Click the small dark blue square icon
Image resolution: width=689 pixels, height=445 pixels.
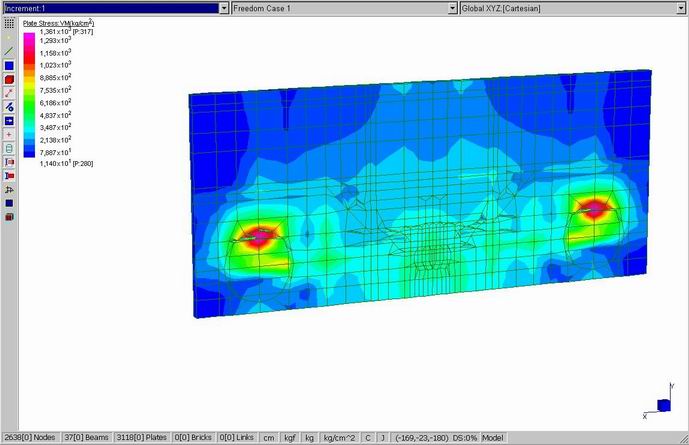tap(9, 203)
